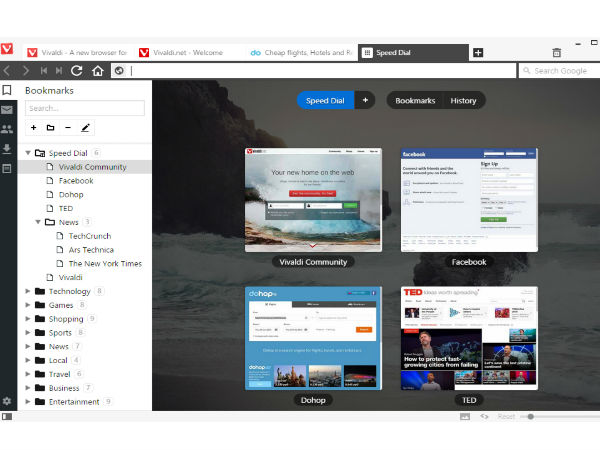The width and height of the screenshot is (600, 450).
Task: Add a new bookmark with plus icon
Action: 34,128
